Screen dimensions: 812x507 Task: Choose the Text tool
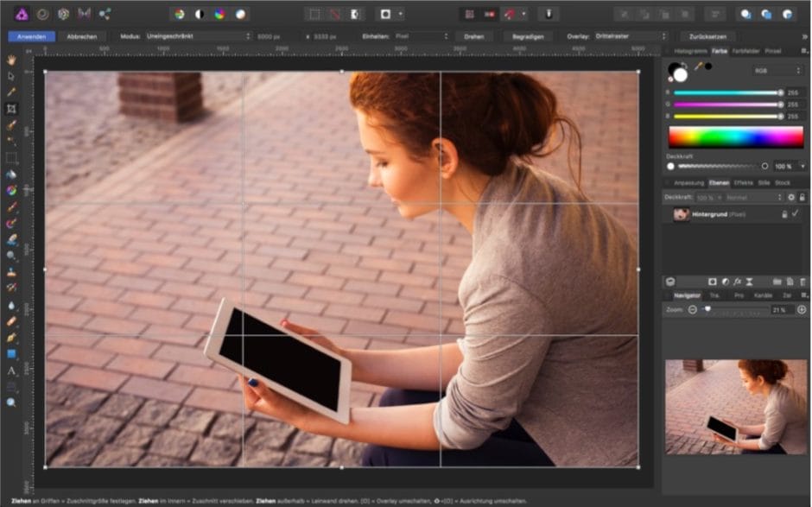[x=11, y=371]
